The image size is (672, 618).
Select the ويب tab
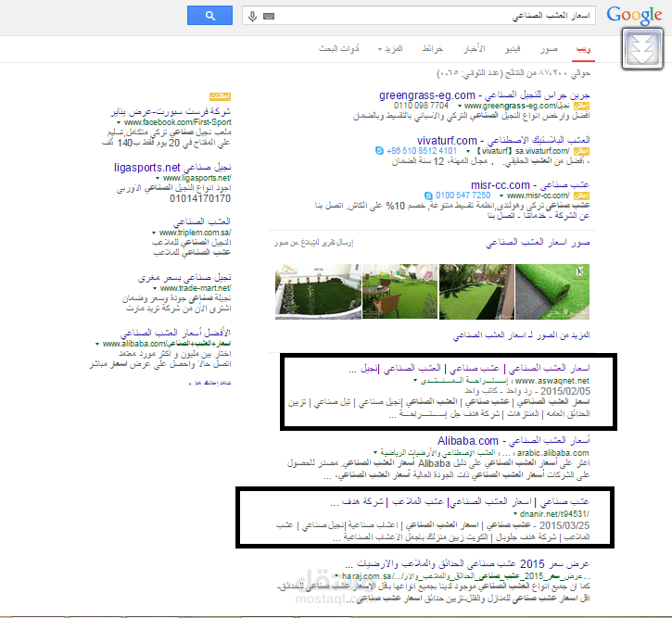pos(583,49)
